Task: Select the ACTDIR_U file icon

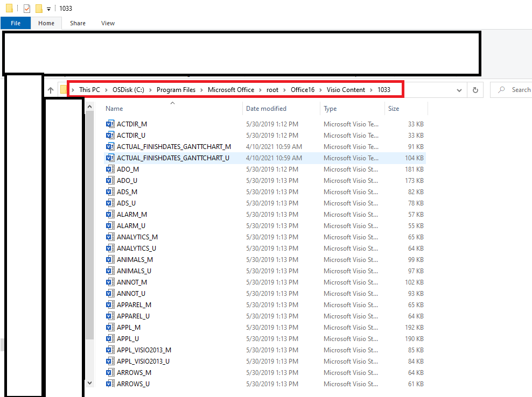Action: click(x=110, y=135)
